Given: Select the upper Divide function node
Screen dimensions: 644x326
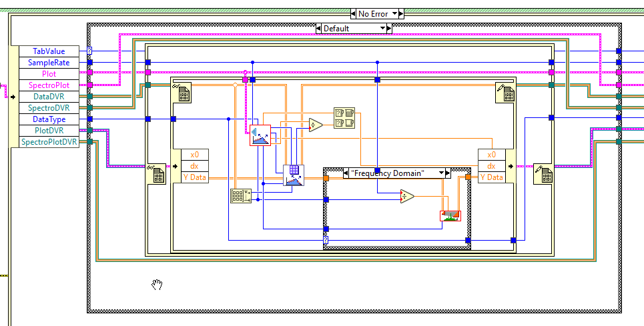Looking at the screenshot, I should [316, 125].
